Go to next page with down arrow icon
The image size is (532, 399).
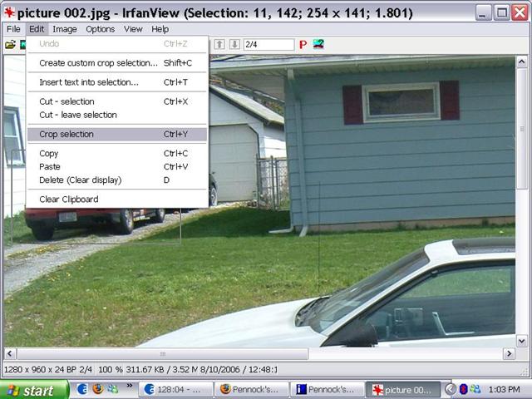[234, 44]
